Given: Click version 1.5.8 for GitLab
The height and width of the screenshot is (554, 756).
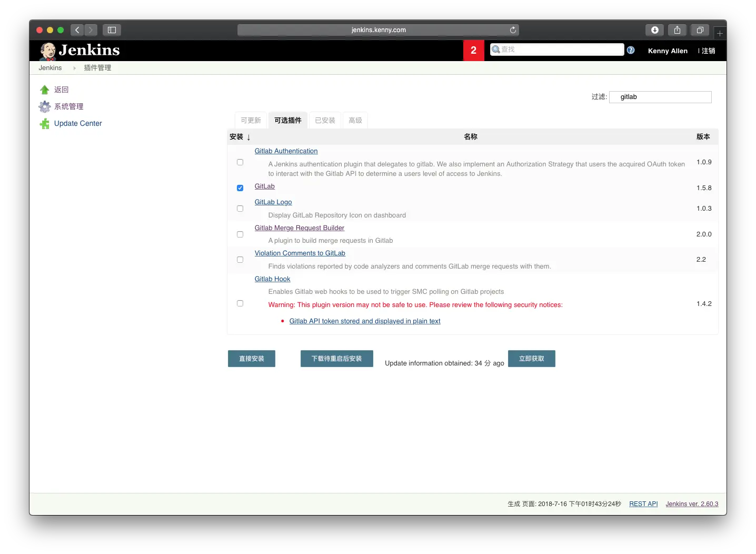Looking at the screenshot, I should [x=704, y=188].
